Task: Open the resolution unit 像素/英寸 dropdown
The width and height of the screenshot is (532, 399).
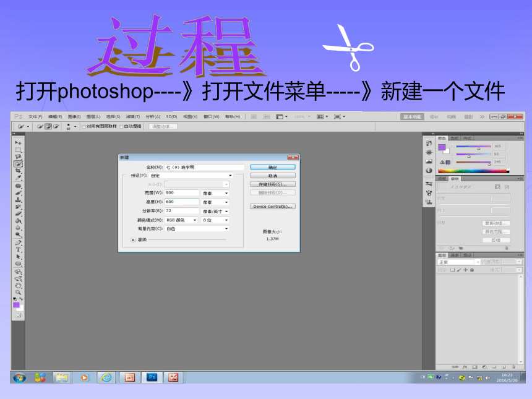Action: click(x=215, y=212)
